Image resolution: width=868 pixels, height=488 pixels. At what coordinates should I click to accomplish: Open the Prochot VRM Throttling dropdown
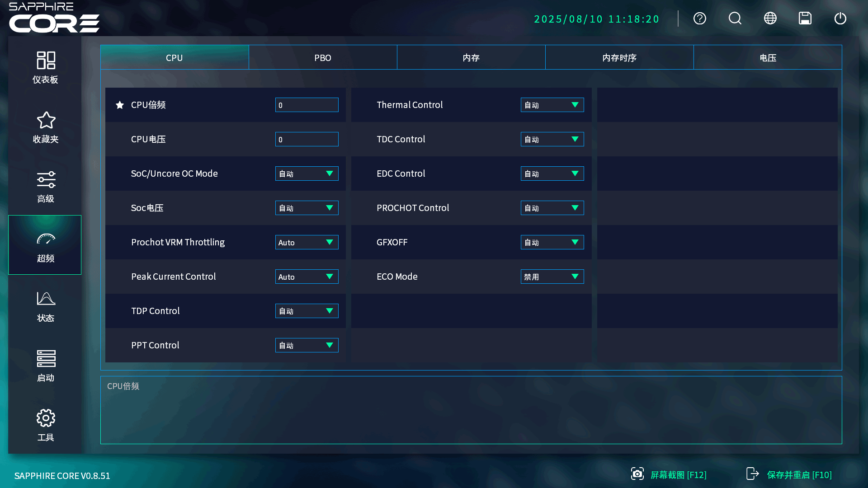307,242
